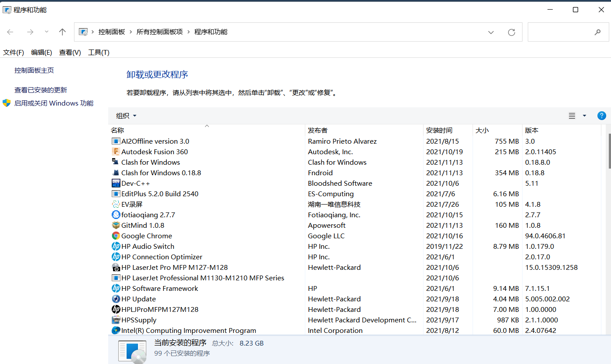Select version text 94.0.4606.81
The height and width of the screenshot is (364, 611).
coord(545,236)
